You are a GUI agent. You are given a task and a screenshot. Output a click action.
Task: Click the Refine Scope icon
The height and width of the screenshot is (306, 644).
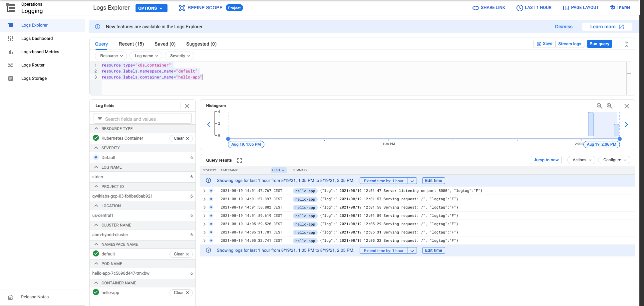[x=182, y=8]
